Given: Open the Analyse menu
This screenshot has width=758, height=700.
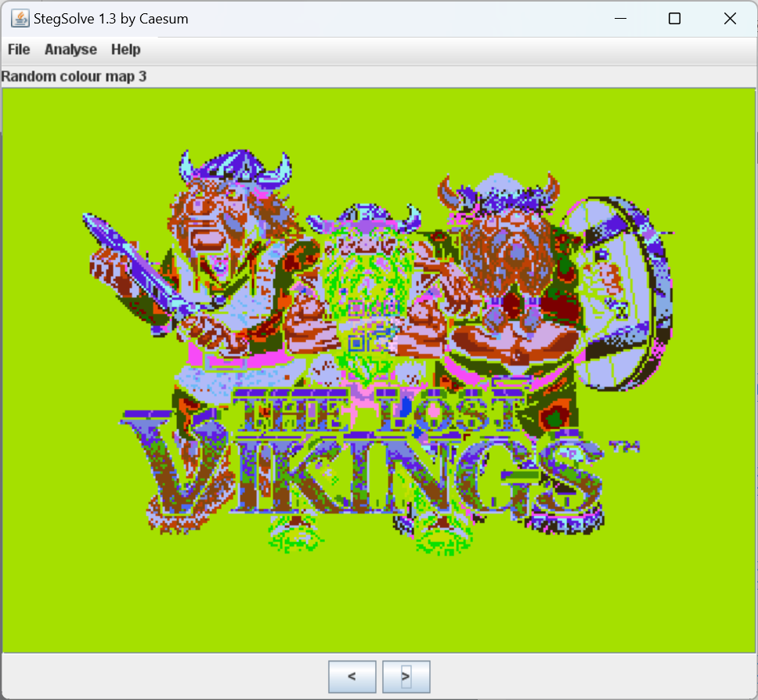Looking at the screenshot, I should 70,49.
